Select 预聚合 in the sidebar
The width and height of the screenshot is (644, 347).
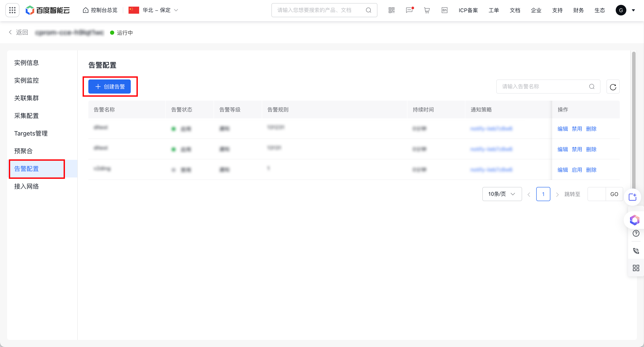[x=23, y=151]
